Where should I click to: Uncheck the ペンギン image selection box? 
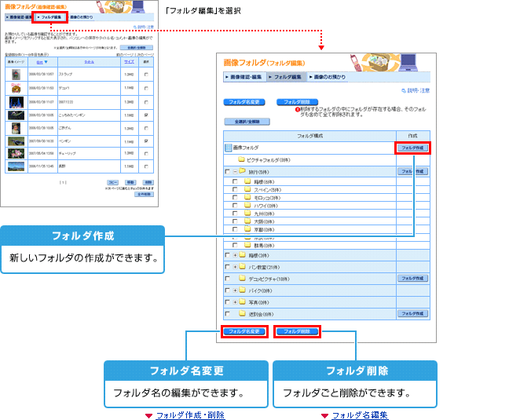(x=147, y=141)
